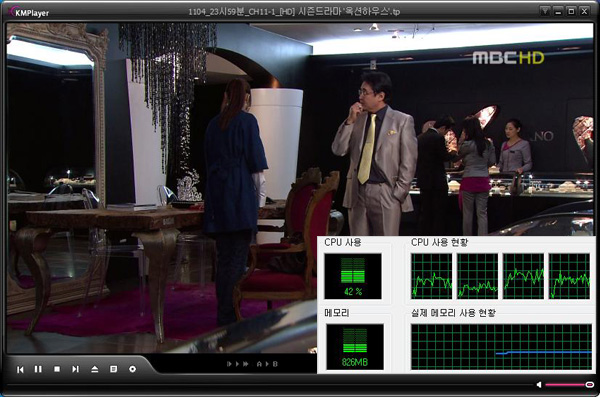Maximize the KMPlayer window
Viewport: 600px width, 397px height.
571,11
